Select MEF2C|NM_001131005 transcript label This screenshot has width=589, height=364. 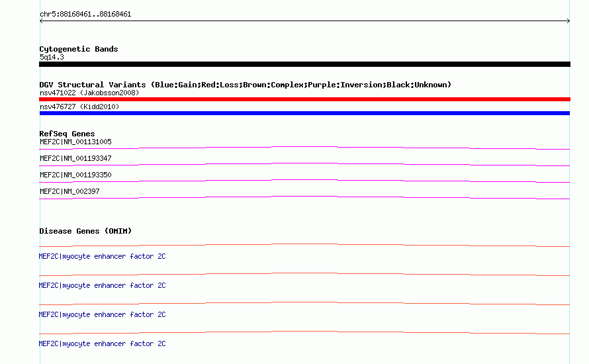75,142
